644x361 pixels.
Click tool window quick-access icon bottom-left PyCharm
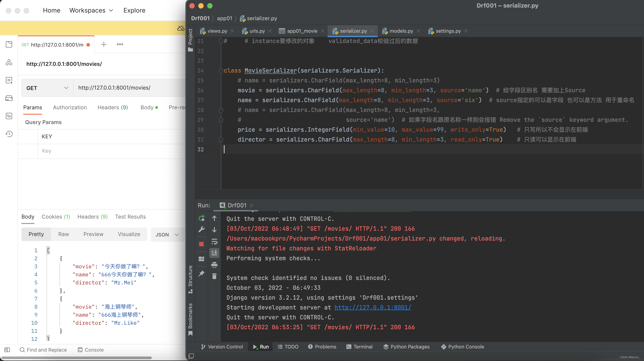(x=191, y=356)
